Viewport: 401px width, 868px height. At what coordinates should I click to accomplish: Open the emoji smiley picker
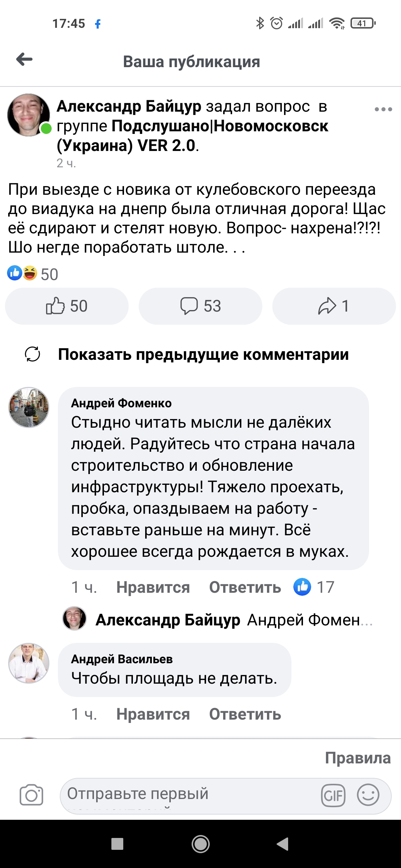click(x=368, y=795)
